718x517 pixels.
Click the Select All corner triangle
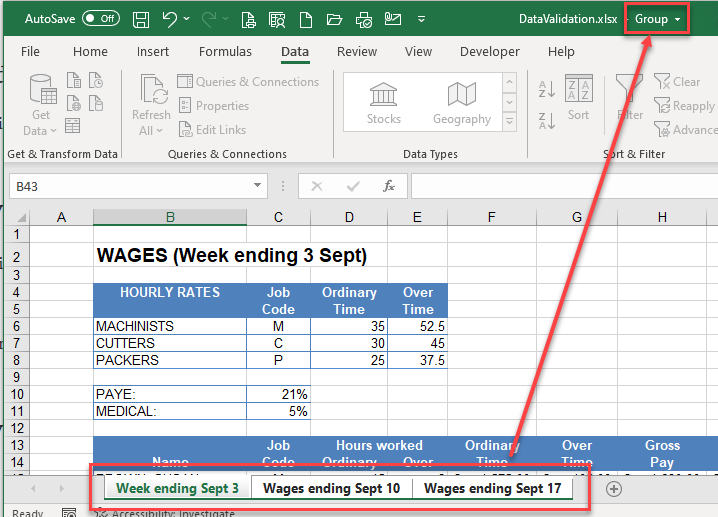pos(21,217)
